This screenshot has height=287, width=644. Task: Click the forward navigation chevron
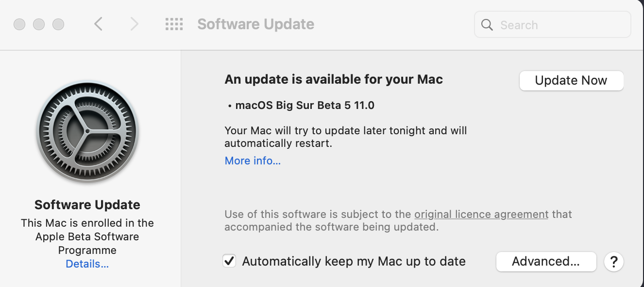135,24
